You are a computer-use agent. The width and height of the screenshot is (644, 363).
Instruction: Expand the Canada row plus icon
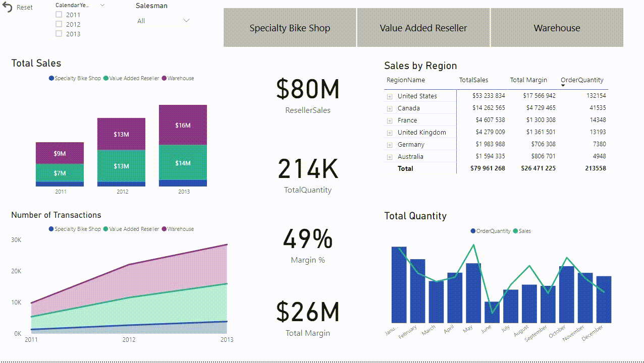tap(390, 108)
